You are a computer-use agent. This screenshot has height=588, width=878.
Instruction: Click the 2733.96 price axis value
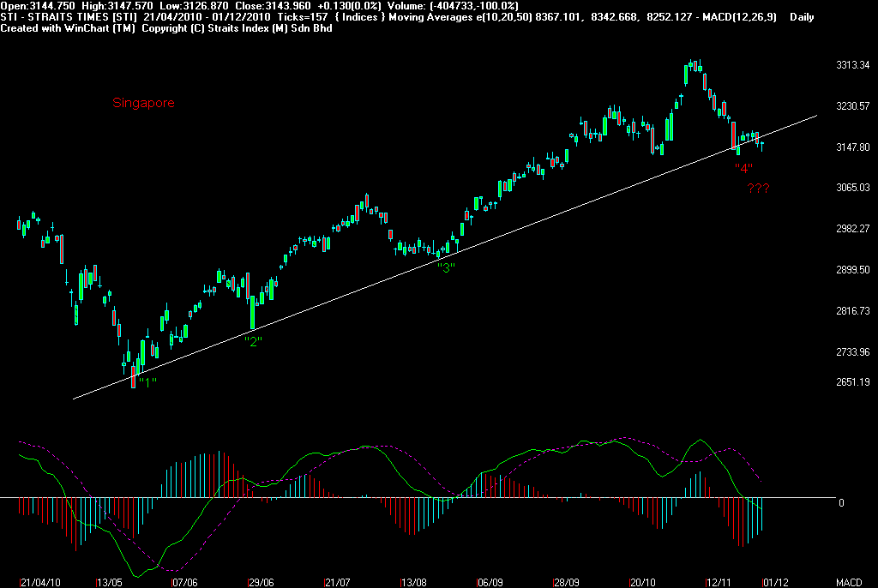(x=853, y=351)
